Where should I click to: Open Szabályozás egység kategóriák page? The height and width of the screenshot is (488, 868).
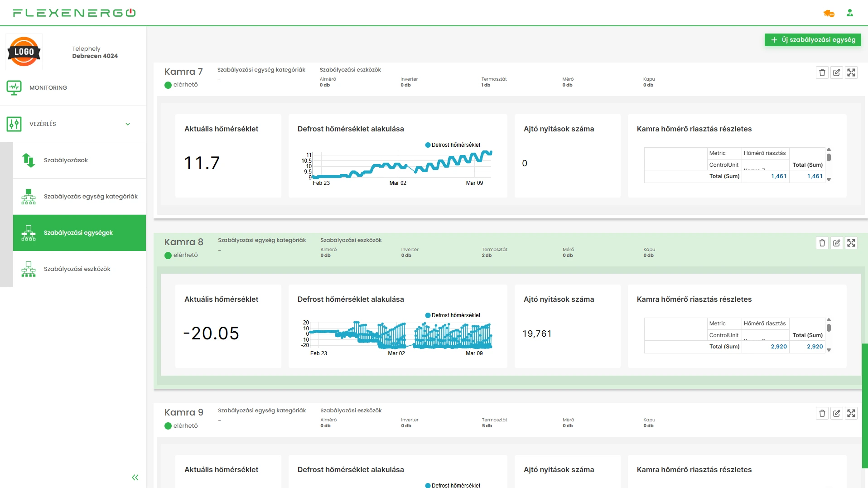[x=91, y=197]
